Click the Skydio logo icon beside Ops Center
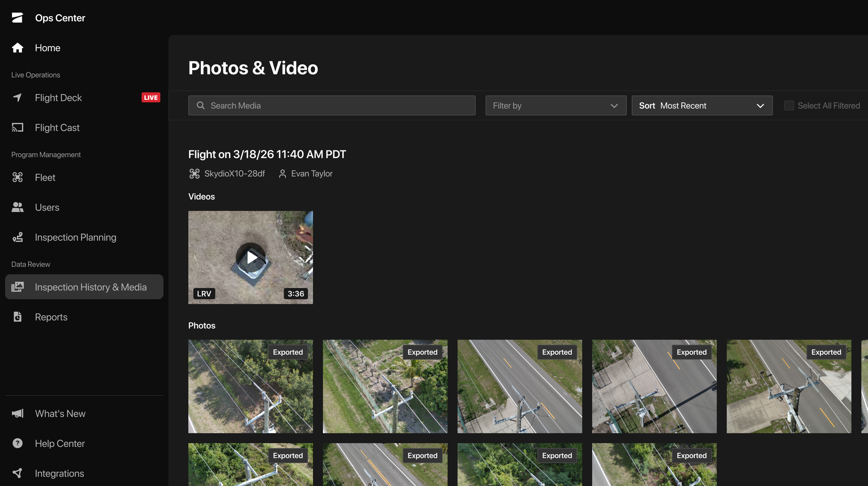The height and width of the screenshot is (486, 868). click(17, 18)
